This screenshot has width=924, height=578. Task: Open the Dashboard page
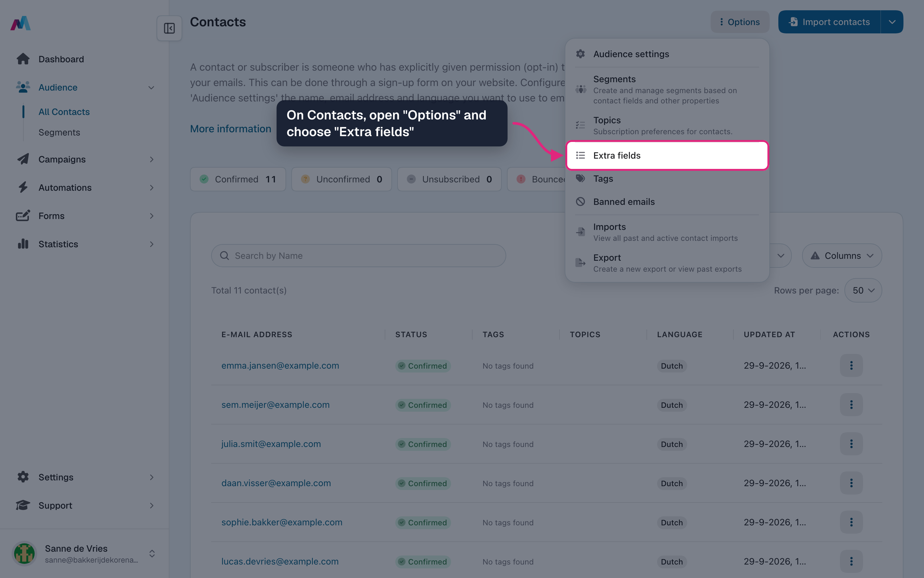(61, 59)
